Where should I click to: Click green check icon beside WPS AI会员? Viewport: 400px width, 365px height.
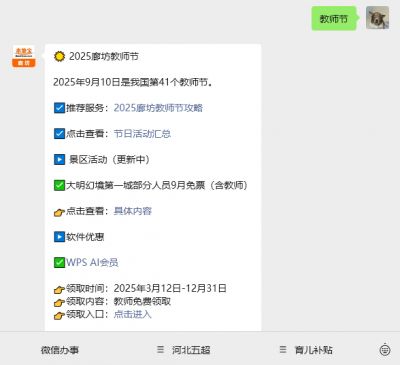coord(59,262)
